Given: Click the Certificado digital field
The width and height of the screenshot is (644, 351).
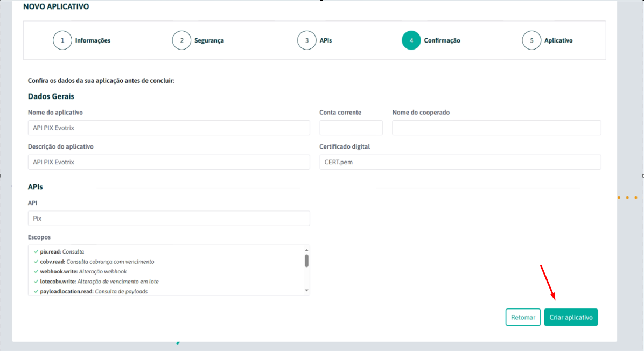Looking at the screenshot, I should click(460, 162).
